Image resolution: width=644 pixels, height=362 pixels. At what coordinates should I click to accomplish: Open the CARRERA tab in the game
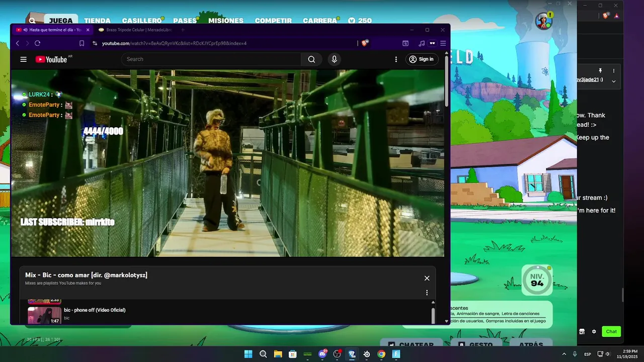click(x=320, y=21)
